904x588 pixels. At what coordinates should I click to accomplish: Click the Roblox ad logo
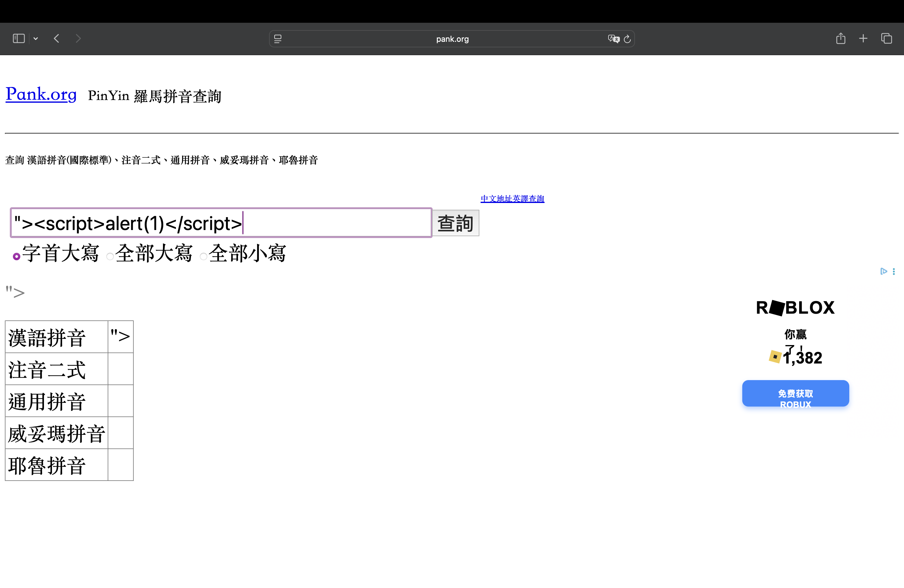(795, 308)
